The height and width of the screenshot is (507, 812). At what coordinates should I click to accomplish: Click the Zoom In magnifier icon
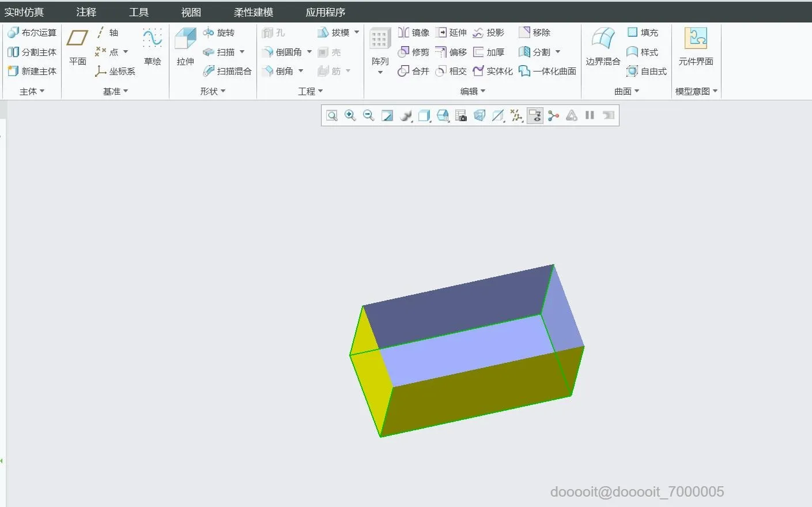pos(350,115)
